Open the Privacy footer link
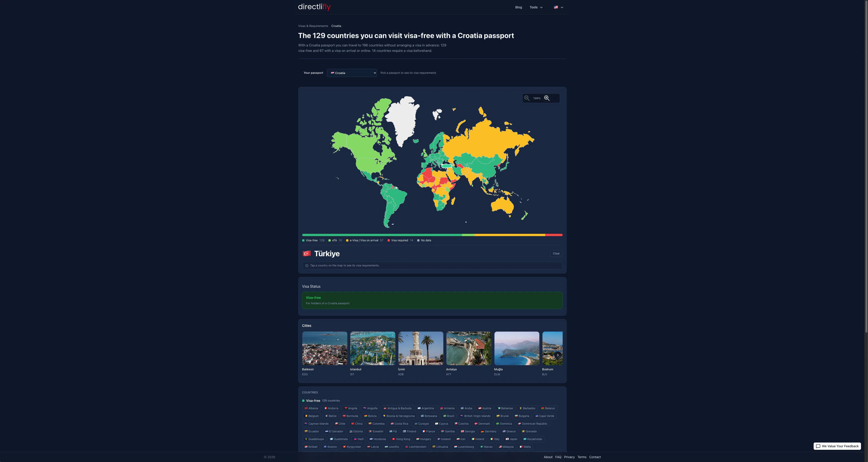 click(569, 457)
